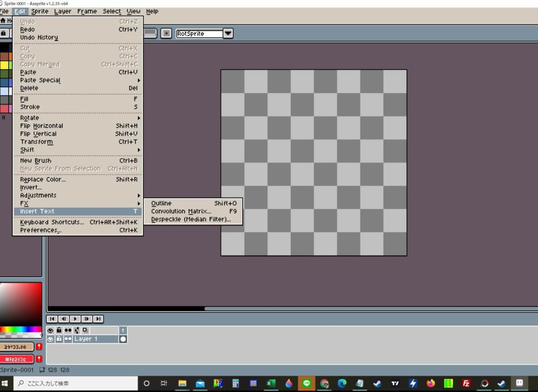The image size is (538, 392).
Task: Toggle the lock on Layer 1
Action: point(59,339)
